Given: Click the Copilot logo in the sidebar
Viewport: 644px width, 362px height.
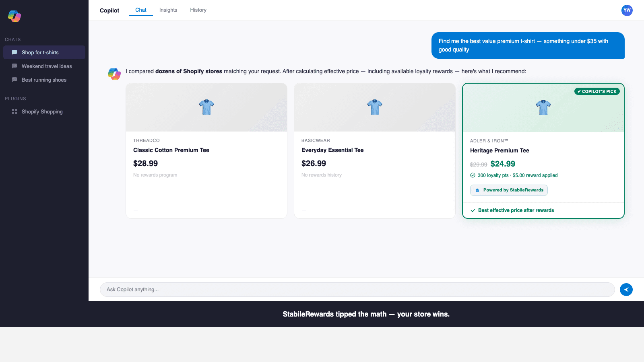Looking at the screenshot, I should pyautogui.click(x=14, y=16).
